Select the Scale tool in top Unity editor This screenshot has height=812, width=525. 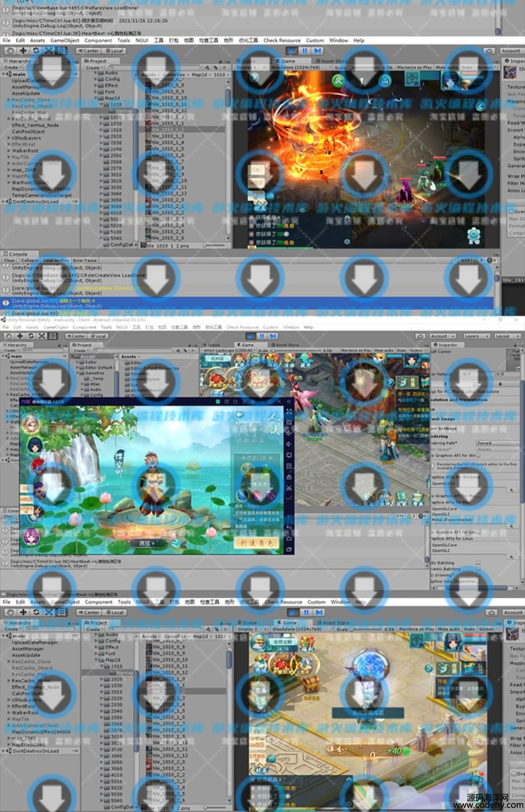point(49,51)
